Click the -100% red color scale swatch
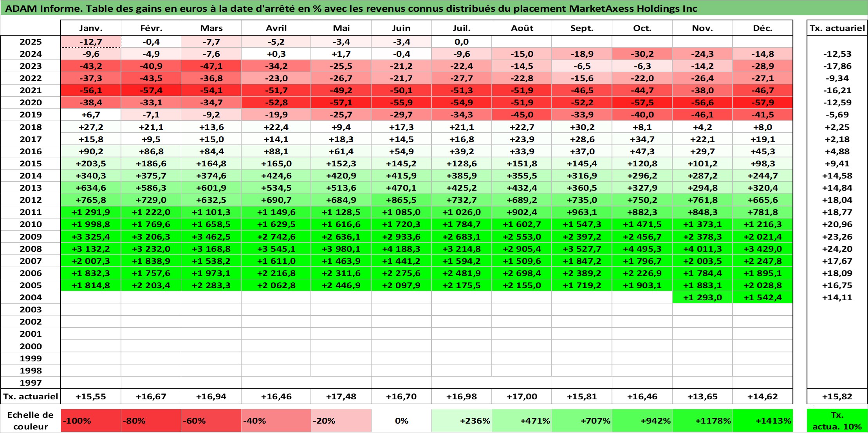 (91, 421)
